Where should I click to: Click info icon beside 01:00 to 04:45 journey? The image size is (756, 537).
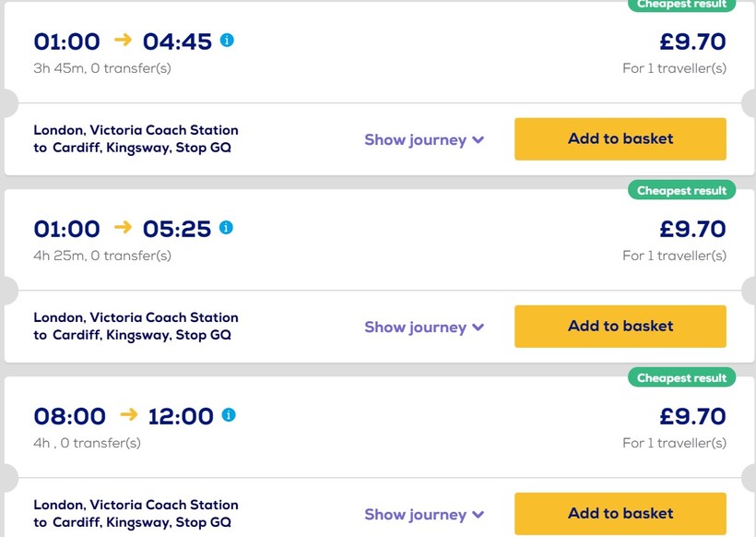(227, 41)
